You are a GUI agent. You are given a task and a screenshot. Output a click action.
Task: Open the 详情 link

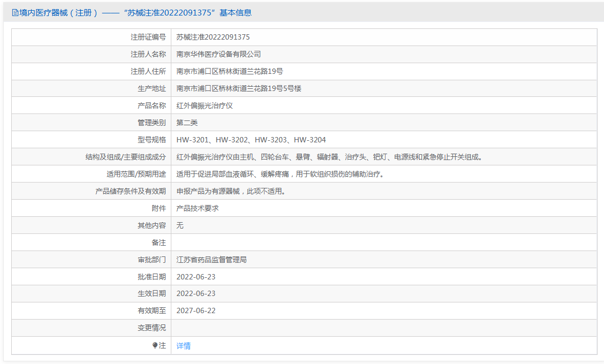(x=183, y=346)
